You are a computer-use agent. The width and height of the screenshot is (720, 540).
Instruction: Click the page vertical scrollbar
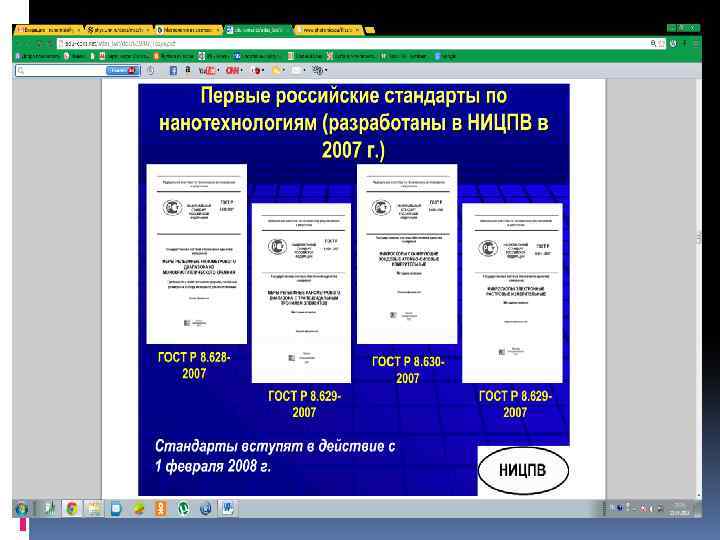point(699,287)
